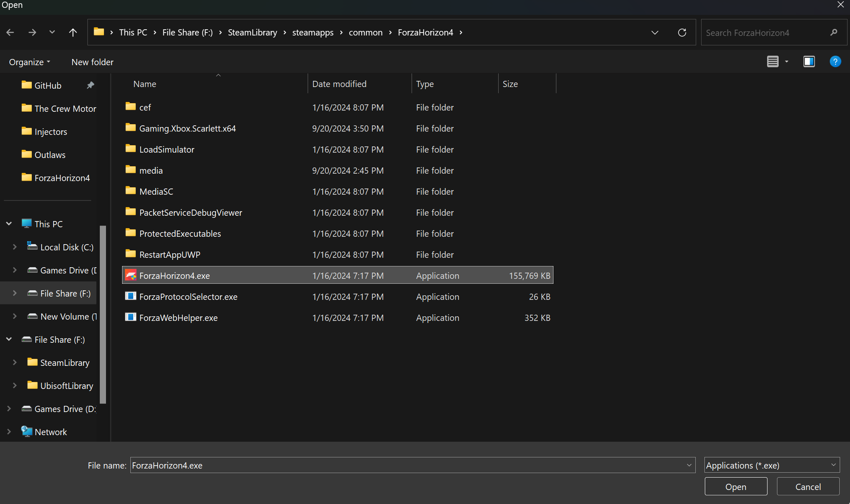
Task: Click the navigation pane scrollbar
Action: click(103, 314)
